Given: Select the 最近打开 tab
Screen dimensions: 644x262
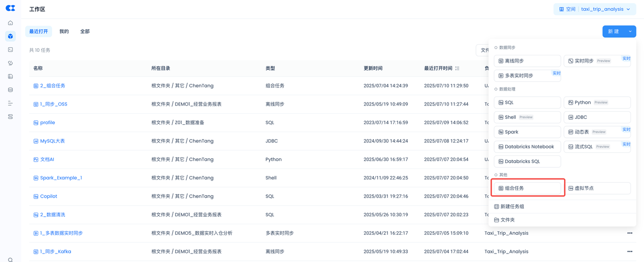Looking at the screenshot, I should [x=39, y=32].
